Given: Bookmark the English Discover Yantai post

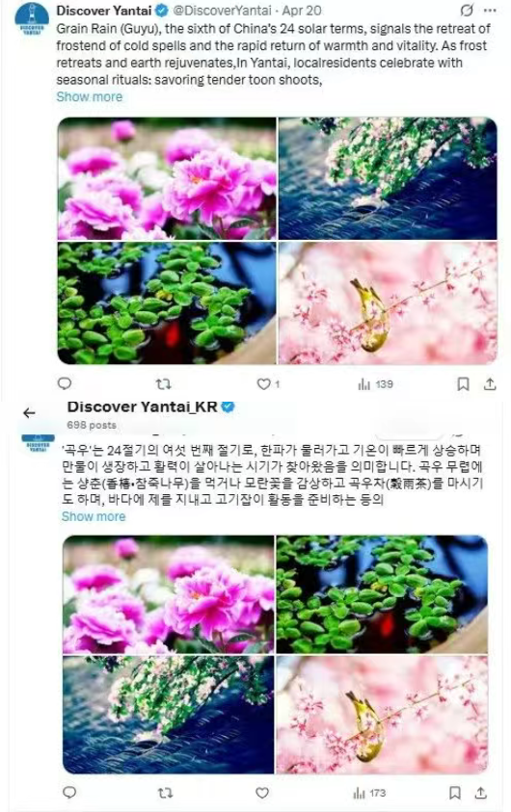Looking at the screenshot, I should click(x=463, y=383).
